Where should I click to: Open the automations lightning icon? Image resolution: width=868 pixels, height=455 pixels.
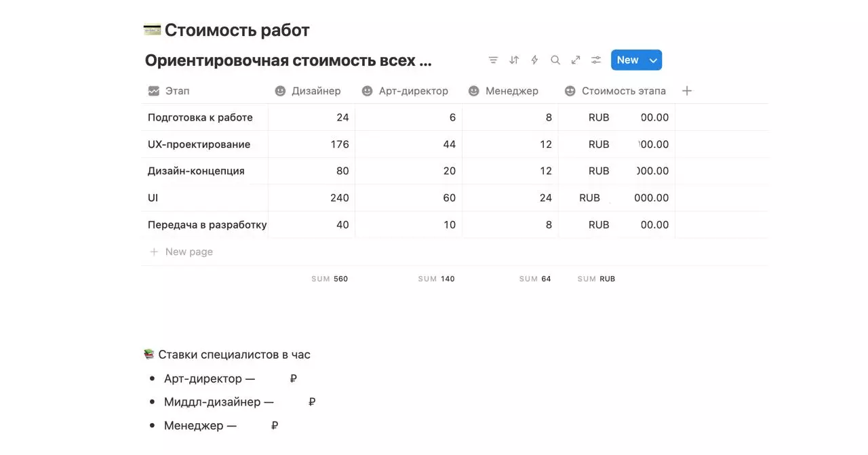(x=534, y=60)
